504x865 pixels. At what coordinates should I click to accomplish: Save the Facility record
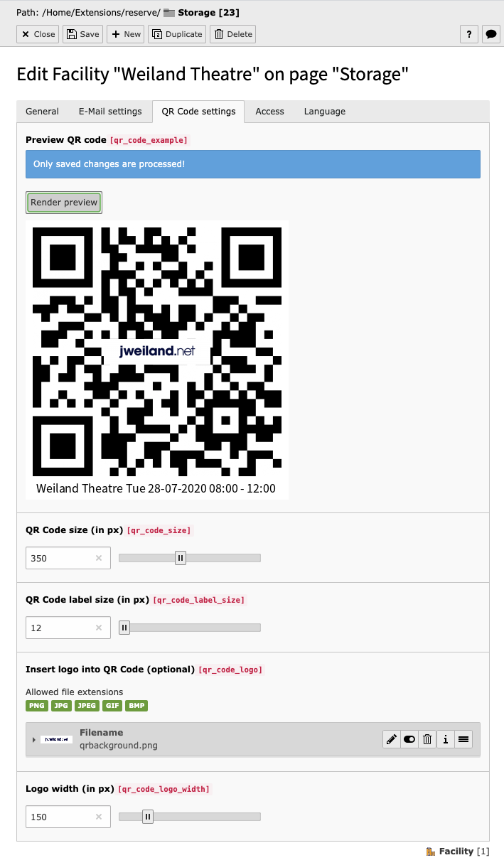pos(83,34)
